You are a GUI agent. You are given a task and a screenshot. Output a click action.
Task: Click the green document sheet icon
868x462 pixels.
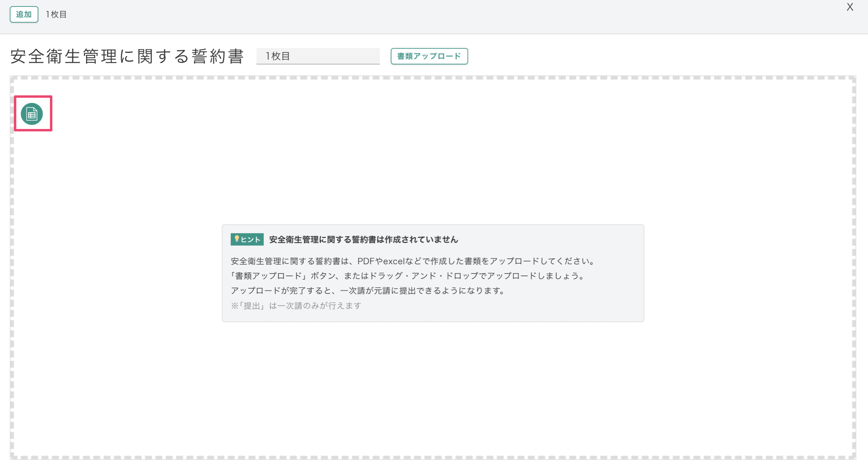[31, 114]
